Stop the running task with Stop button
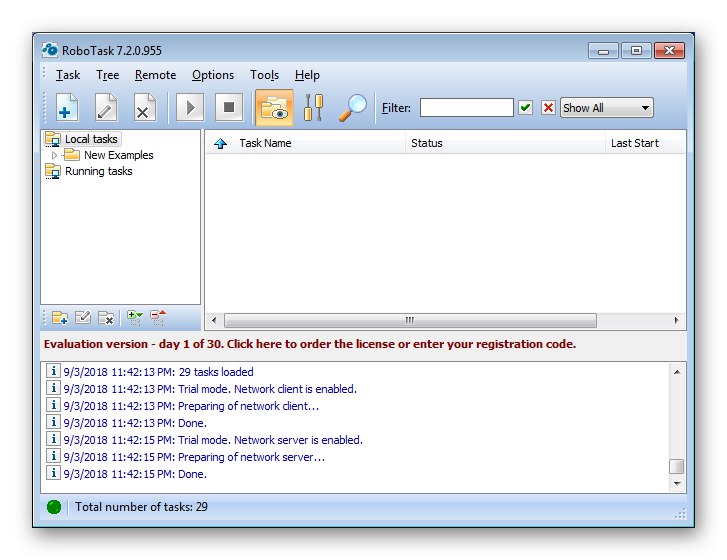 (x=229, y=108)
